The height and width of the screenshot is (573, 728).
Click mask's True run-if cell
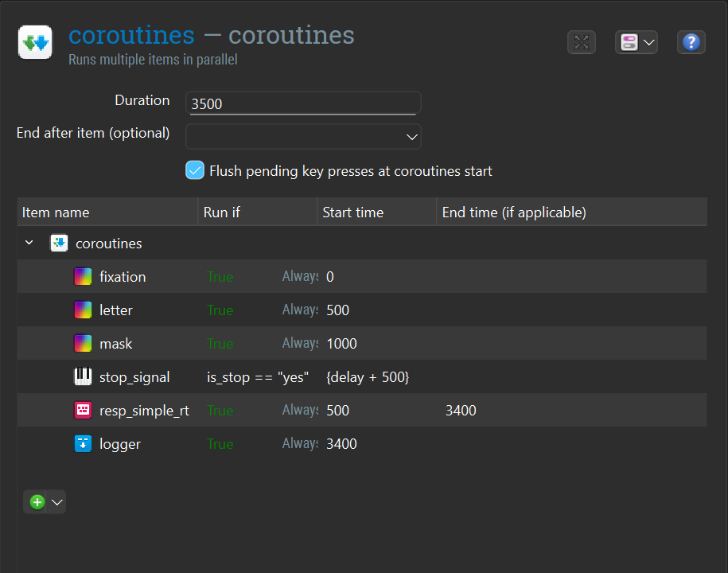click(x=220, y=344)
